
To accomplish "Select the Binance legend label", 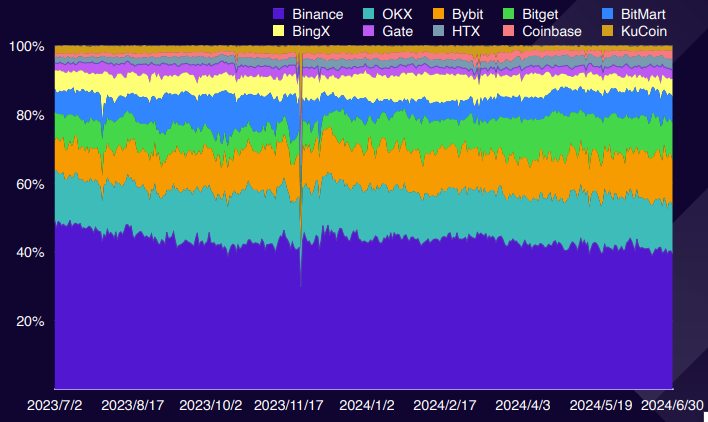I will [x=317, y=14].
